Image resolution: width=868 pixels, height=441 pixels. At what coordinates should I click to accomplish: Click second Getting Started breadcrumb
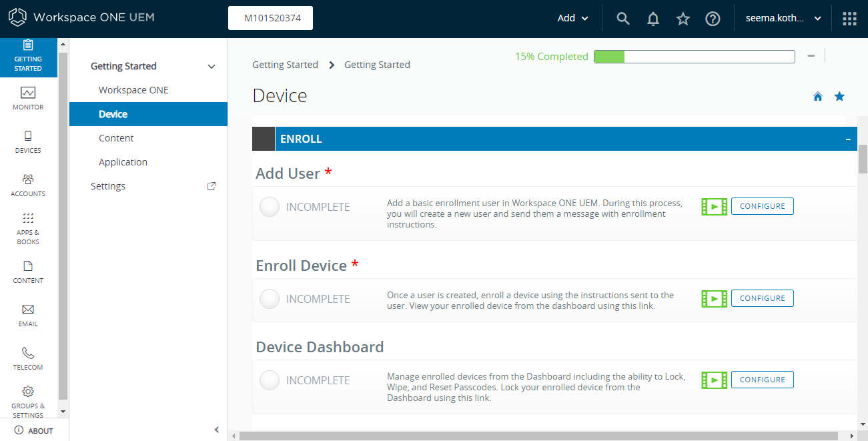[377, 65]
